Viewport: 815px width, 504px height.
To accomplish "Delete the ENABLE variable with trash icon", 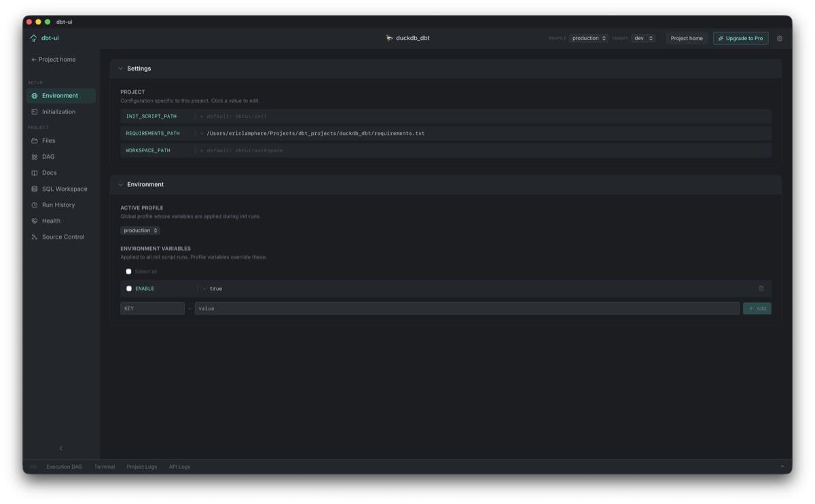I will pos(761,289).
